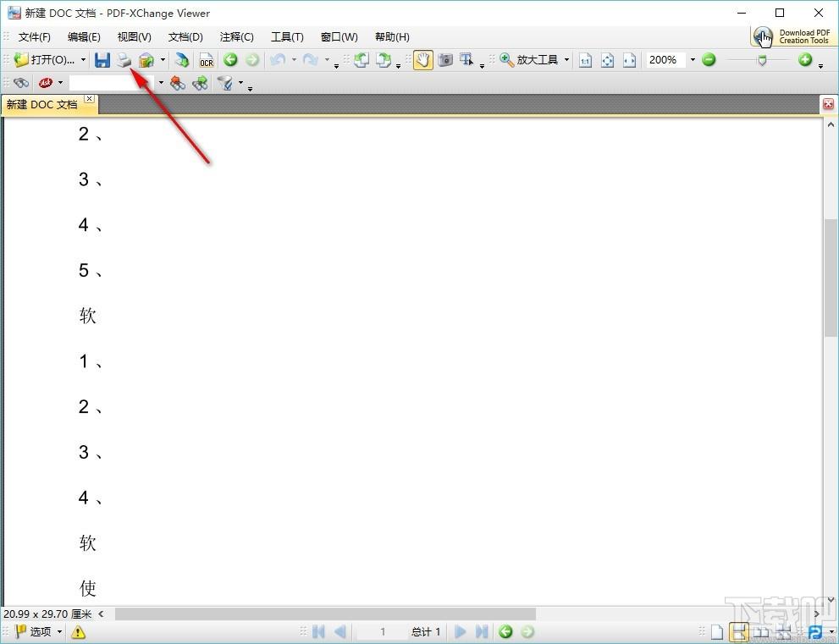Open the 编辑(E) menu
The width and height of the screenshot is (839, 644).
84,37
